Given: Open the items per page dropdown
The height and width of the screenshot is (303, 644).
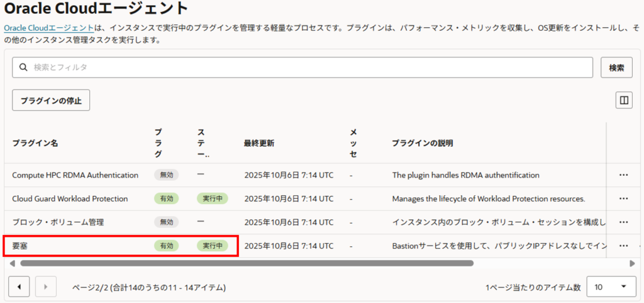Looking at the screenshot, I should coord(609,287).
